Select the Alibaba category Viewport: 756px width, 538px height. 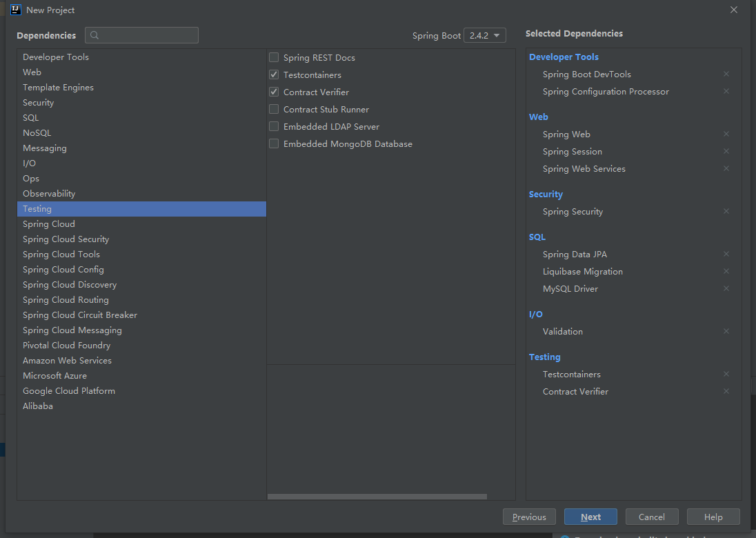click(x=141, y=406)
